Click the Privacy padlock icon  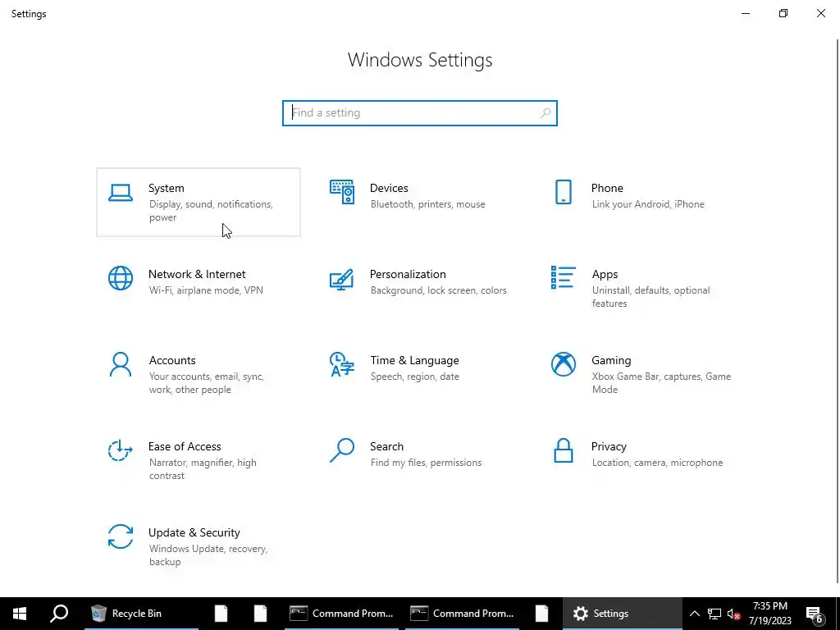563,450
